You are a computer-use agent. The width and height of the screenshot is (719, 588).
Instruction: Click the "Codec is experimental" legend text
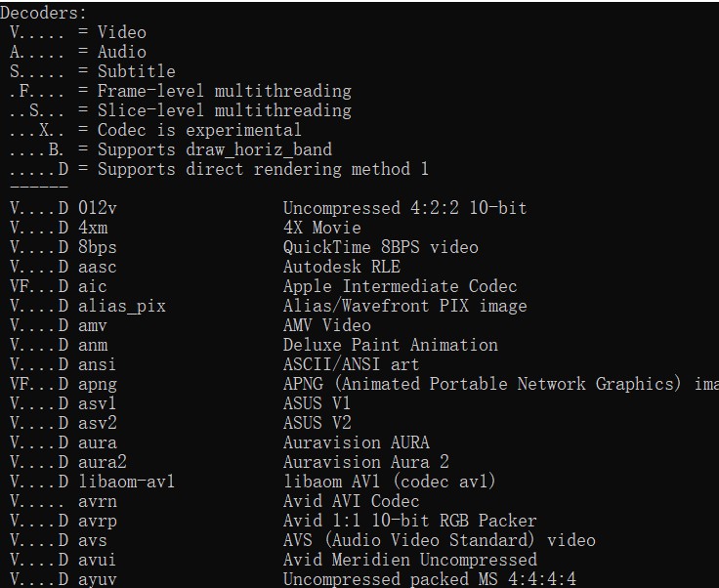199,130
